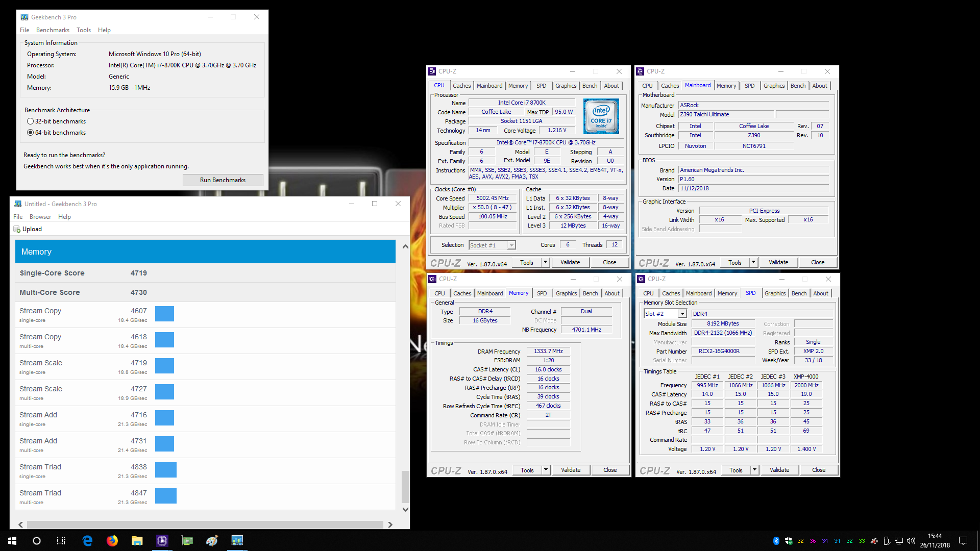980x551 pixels.
Task: Click the Run Benchmarks button
Action: pyautogui.click(x=223, y=180)
